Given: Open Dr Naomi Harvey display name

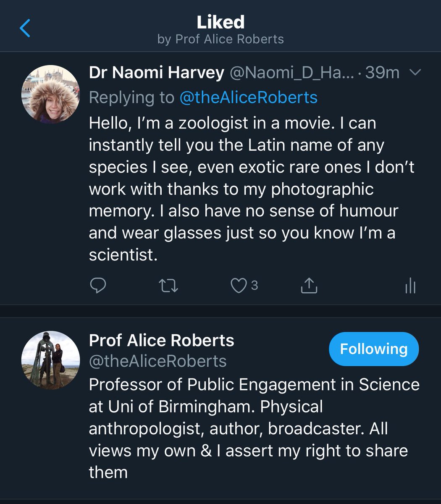Looking at the screenshot, I should click(x=156, y=73).
